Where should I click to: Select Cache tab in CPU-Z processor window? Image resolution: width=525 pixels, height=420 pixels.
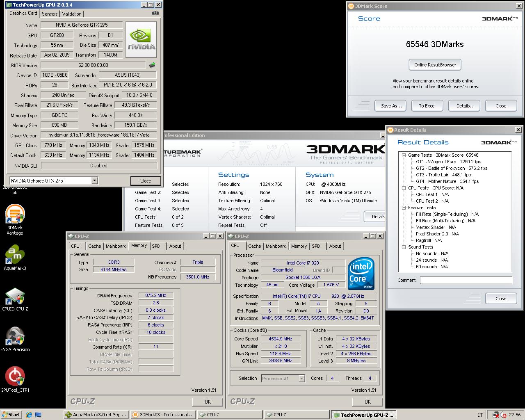pos(254,246)
